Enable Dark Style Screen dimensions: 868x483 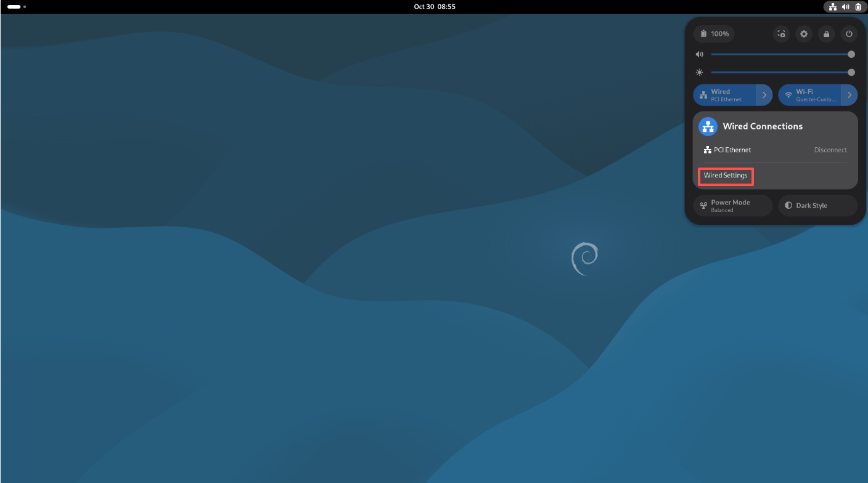[x=817, y=206]
